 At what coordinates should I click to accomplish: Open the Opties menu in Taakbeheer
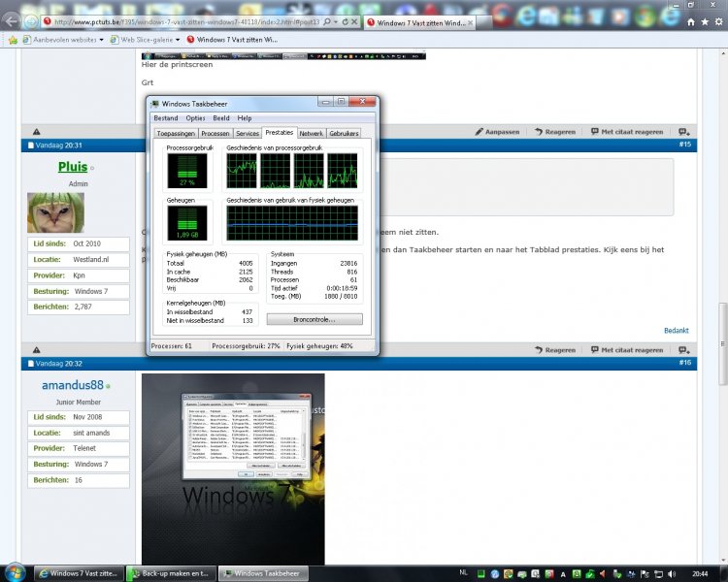tap(195, 118)
